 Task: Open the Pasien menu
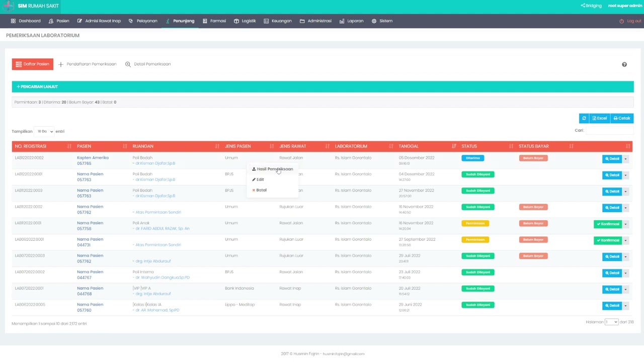coord(59,21)
